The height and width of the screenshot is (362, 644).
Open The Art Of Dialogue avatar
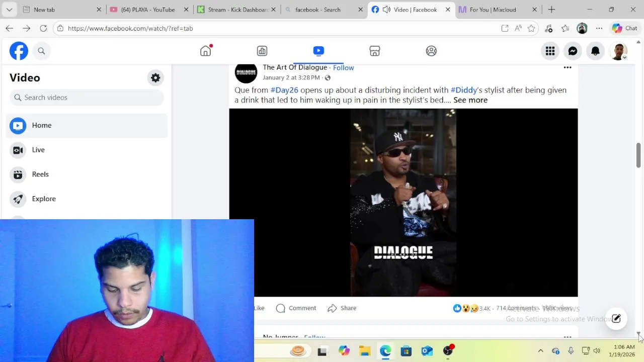pos(246,73)
